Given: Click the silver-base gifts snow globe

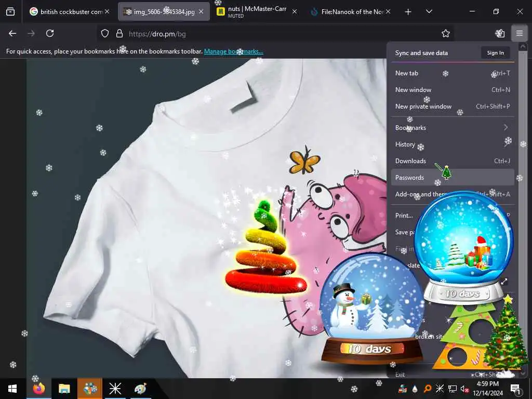Looking at the screenshot, I should tap(463, 247).
